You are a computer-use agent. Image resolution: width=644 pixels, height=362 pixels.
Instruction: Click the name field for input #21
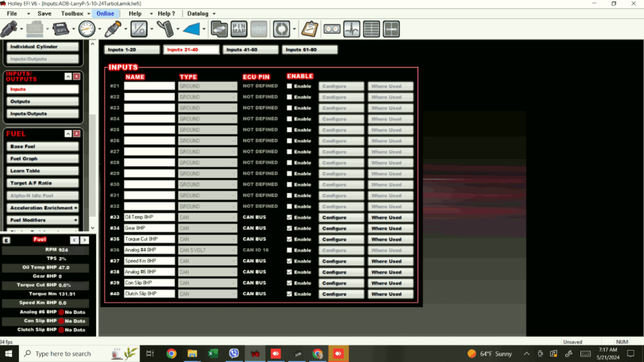150,86
